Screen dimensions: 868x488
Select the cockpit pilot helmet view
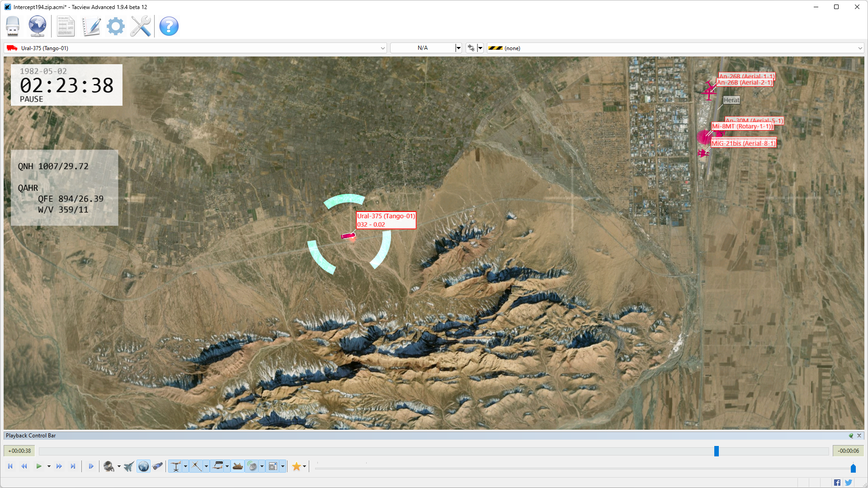108,466
